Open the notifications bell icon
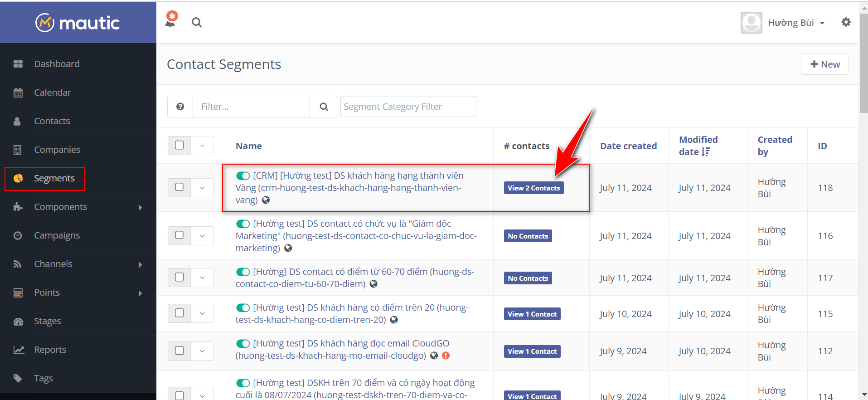 [x=171, y=21]
